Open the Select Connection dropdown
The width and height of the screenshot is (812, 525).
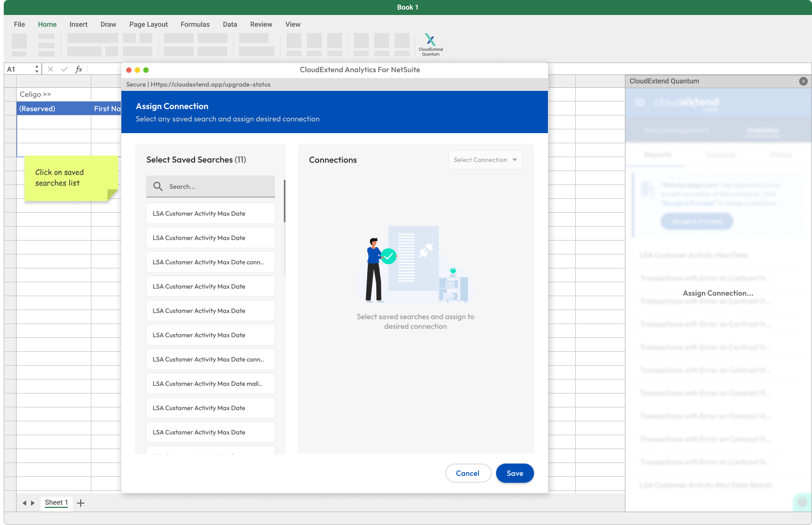click(x=485, y=160)
